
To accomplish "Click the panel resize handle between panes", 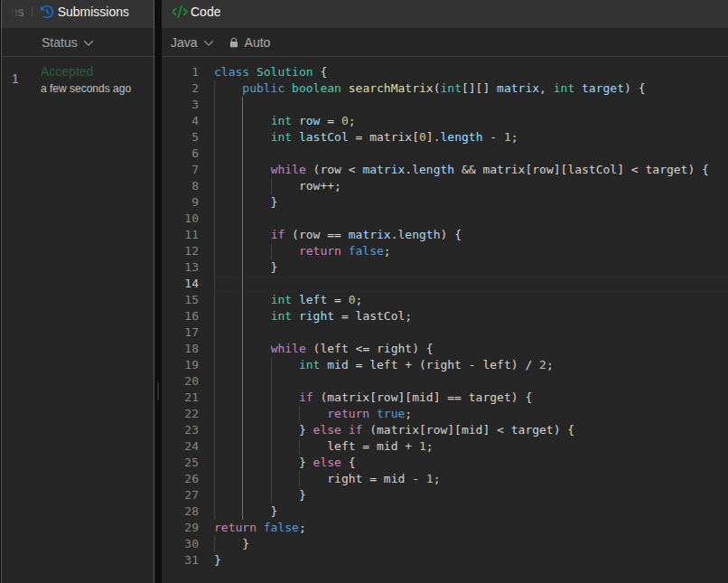I will click(x=158, y=391).
